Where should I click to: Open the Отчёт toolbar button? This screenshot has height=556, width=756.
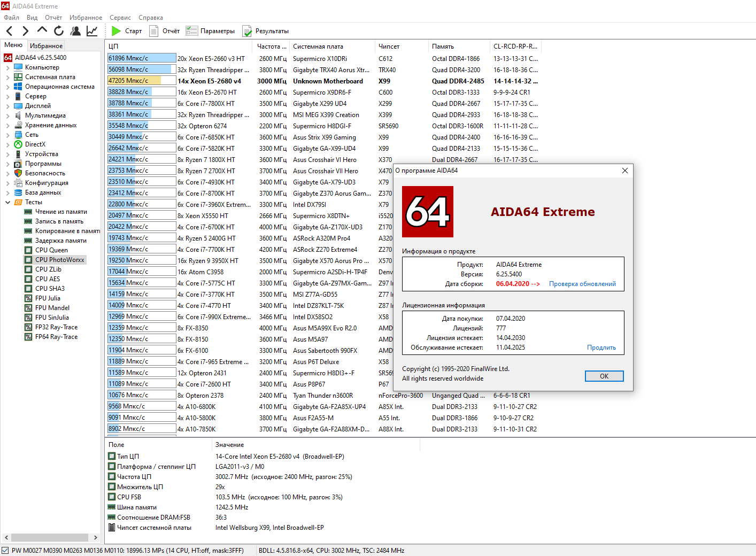[x=164, y=31]
